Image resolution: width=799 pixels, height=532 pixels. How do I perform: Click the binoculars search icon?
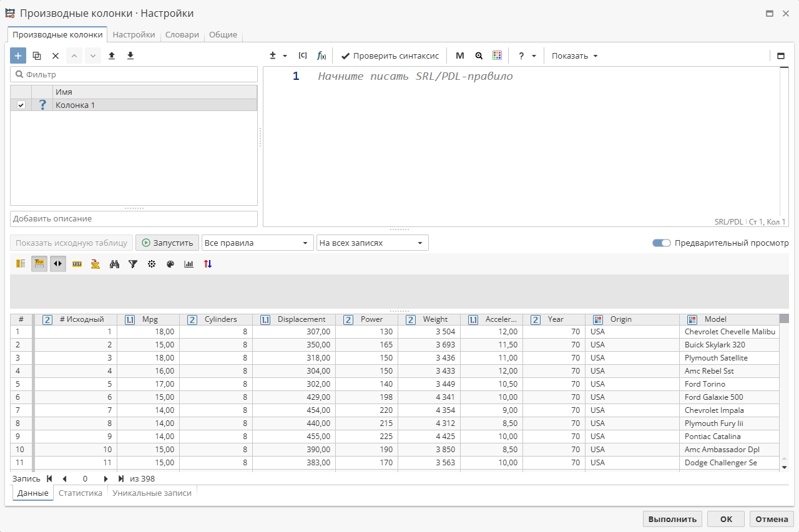point(114,264)
